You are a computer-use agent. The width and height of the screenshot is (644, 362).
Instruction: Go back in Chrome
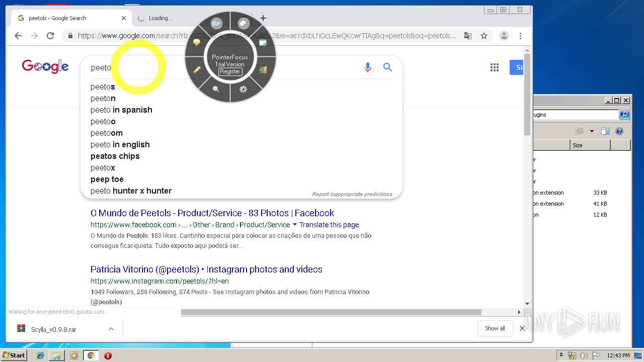click(18, 36)
